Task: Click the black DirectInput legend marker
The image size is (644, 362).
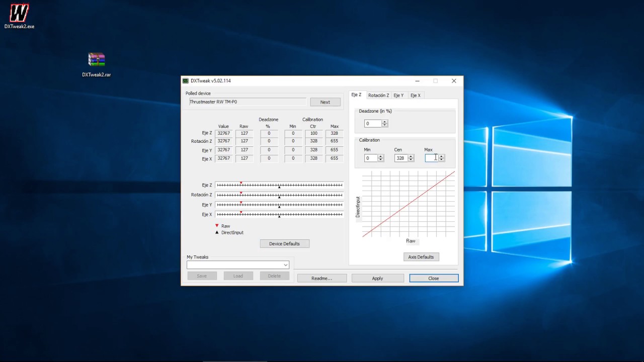Action: [x=217, y=232]
